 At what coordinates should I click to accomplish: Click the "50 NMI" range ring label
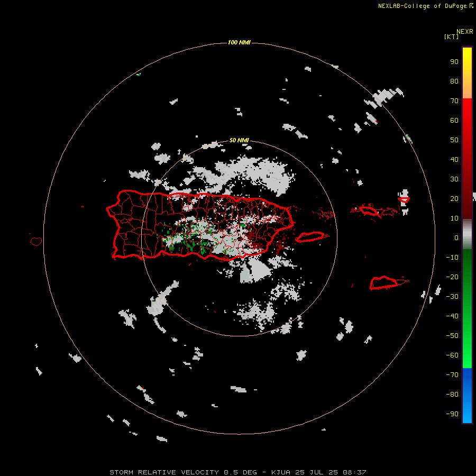click(x=239, y=140)
